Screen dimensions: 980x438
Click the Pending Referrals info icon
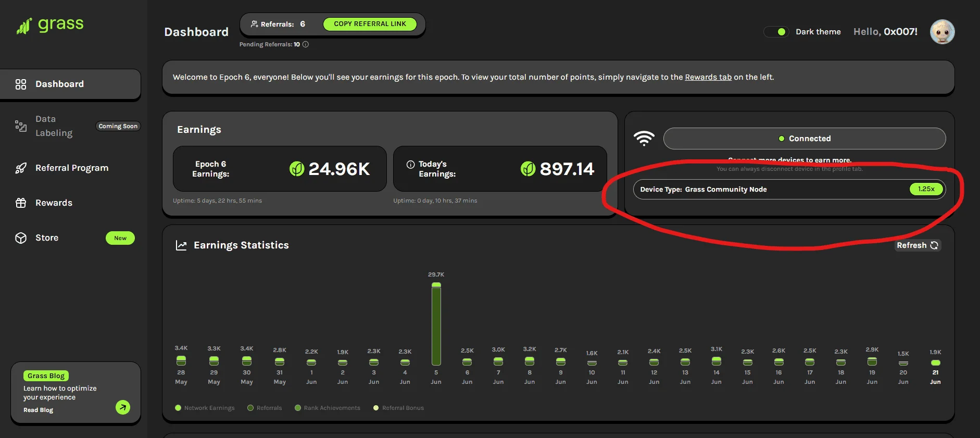tap(306, 44)
